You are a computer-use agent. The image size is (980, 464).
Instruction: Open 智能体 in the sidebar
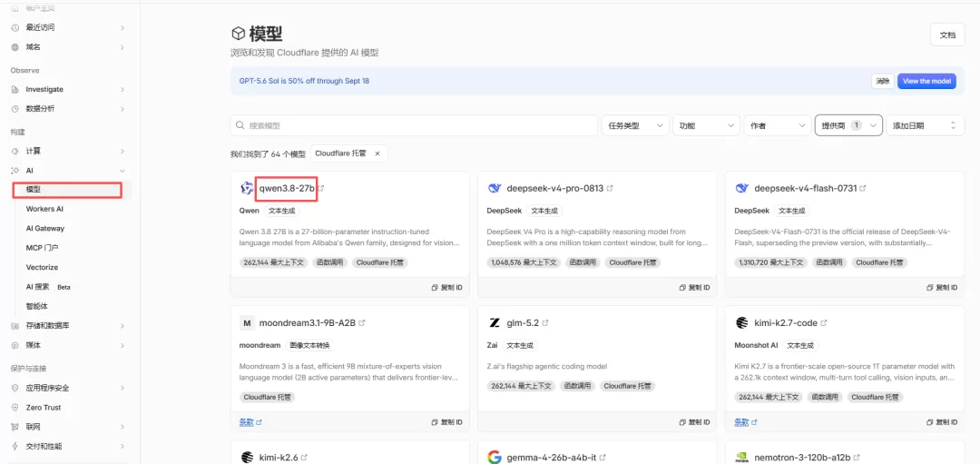pyautogui.click(x=35, y=306)
